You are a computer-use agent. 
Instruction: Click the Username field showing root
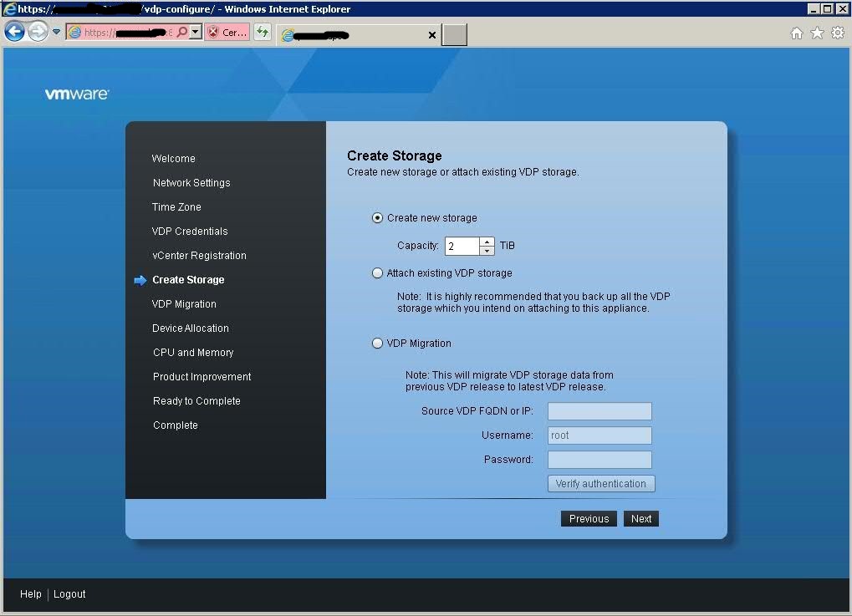click(599, 435)
